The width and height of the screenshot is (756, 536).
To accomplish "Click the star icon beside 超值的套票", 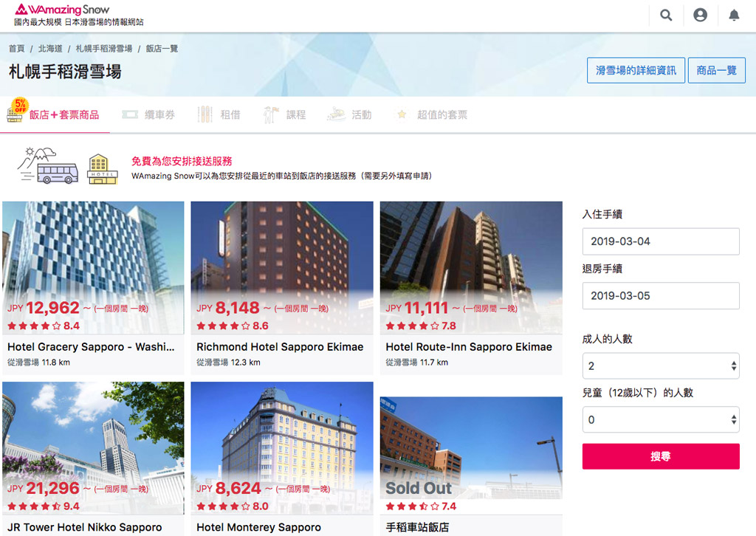I will pyautogui.click(x=402, y=115).
